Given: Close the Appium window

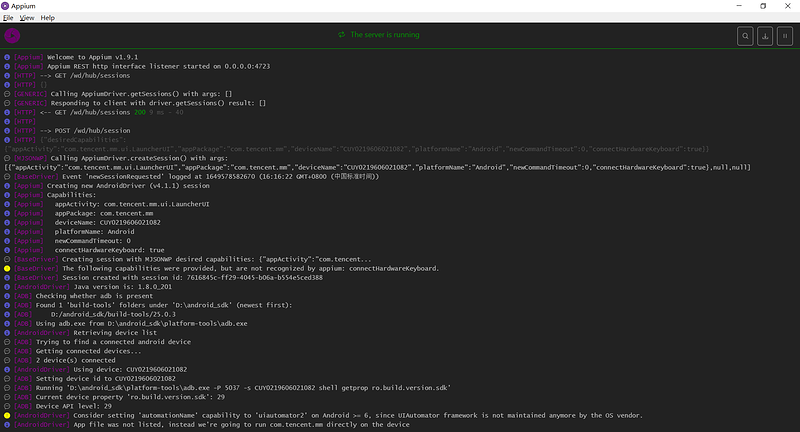Looking at the screenshot, I should tap(788, 6).
